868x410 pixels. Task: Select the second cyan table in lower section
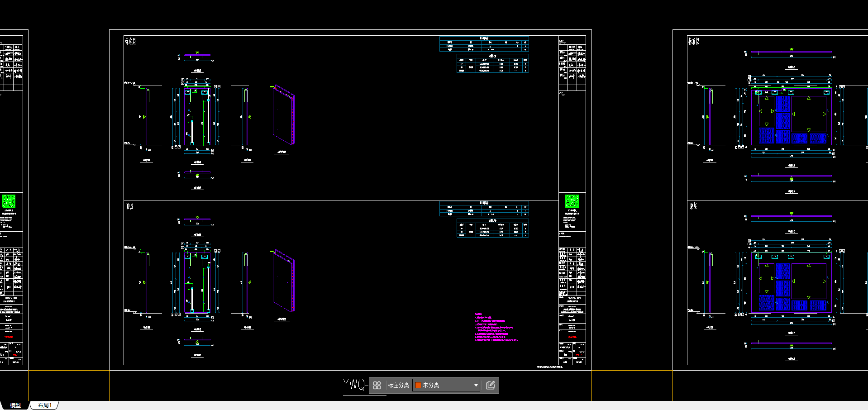493,228
